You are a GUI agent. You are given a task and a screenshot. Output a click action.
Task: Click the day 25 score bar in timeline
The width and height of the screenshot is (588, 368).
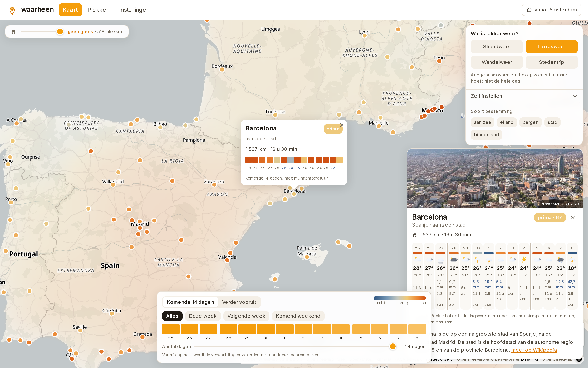(x=171, y=329)
